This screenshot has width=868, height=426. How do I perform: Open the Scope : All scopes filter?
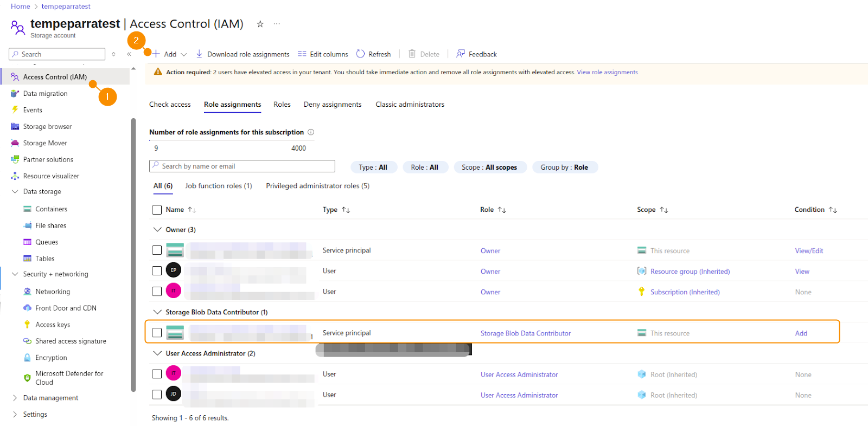click(x=489, y=167)
